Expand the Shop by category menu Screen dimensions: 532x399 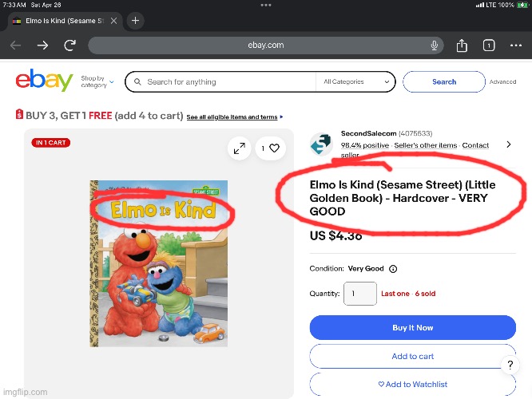(97, 81)
